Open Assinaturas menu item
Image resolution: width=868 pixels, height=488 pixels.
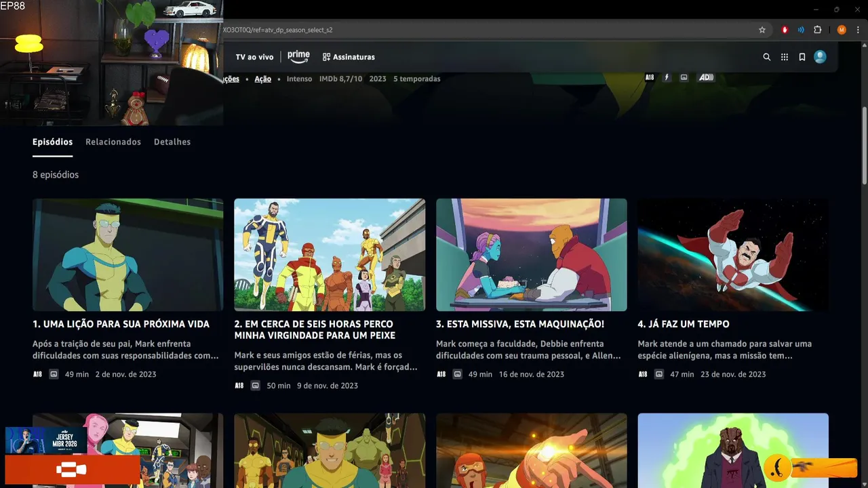click(349, 57)
